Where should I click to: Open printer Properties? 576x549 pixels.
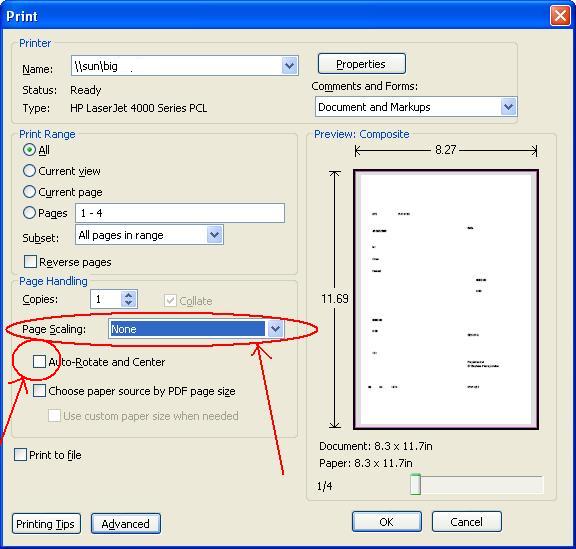coord(361,64)
